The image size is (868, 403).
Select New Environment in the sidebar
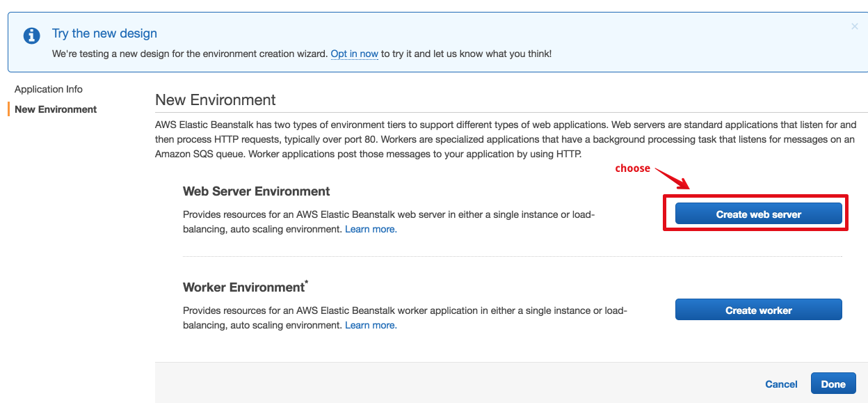[x=56, y=109]
